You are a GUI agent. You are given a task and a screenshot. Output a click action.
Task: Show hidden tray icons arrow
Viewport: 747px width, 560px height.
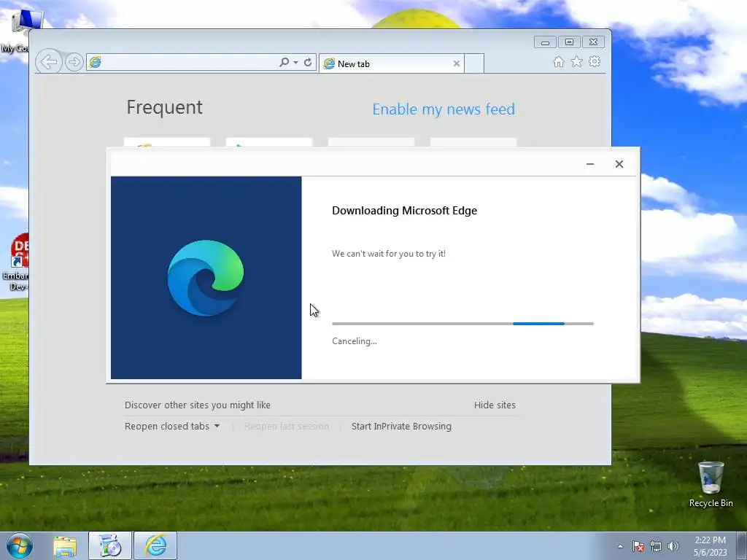(620, 546)
